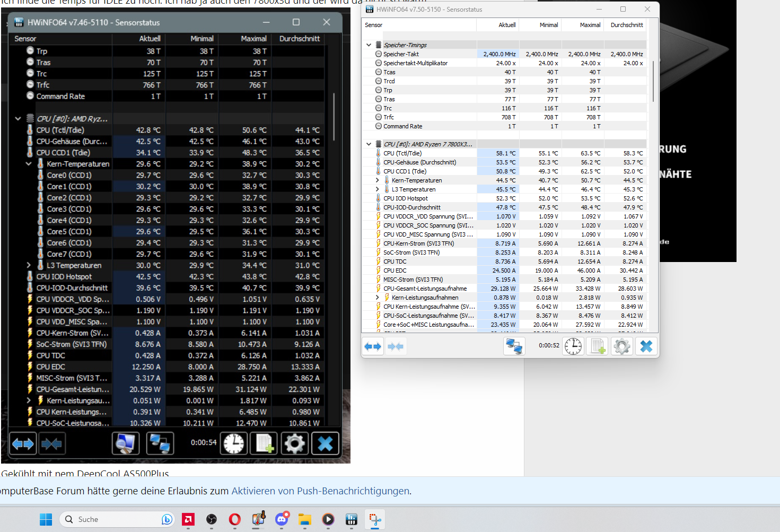Click the logging sheet icon in the dark HWiNFO v7.46 toolbar
780x532 pixels.
click(264, 443)
